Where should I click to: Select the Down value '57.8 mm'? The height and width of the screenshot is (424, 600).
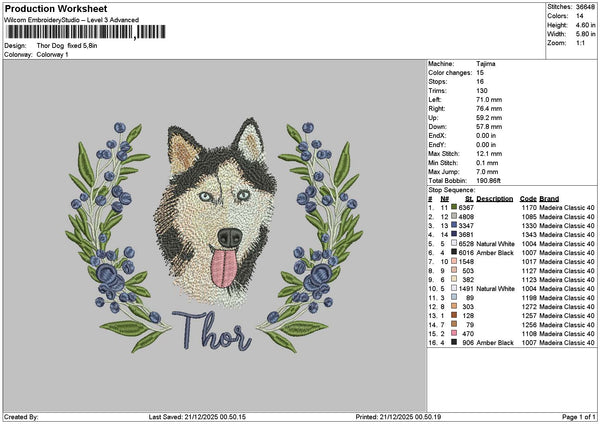click(489, 127)
